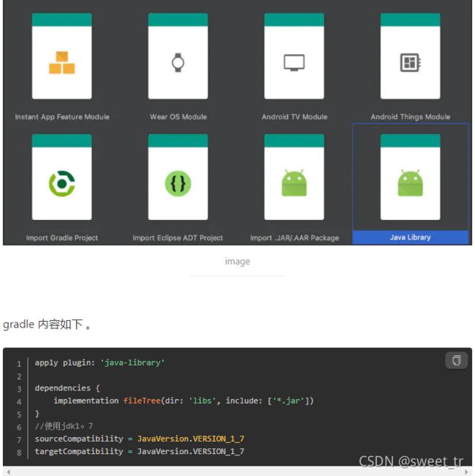Click the apply plugin 'java-library' line
This screenshot has width=475, height=476.
[99, 363]
